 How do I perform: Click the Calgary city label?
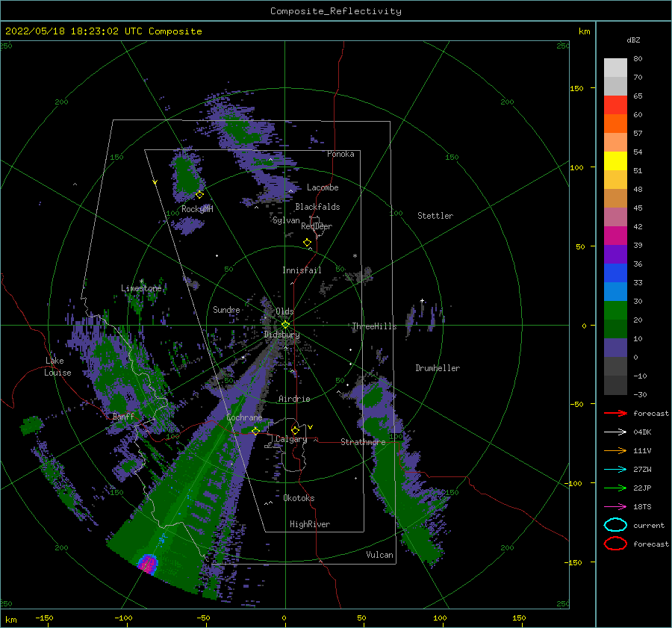click(x=291, y=439)
